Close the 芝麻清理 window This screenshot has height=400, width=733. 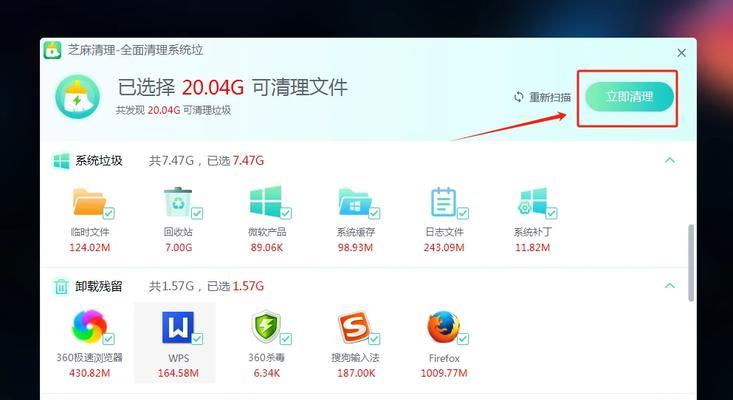[682, 53]
